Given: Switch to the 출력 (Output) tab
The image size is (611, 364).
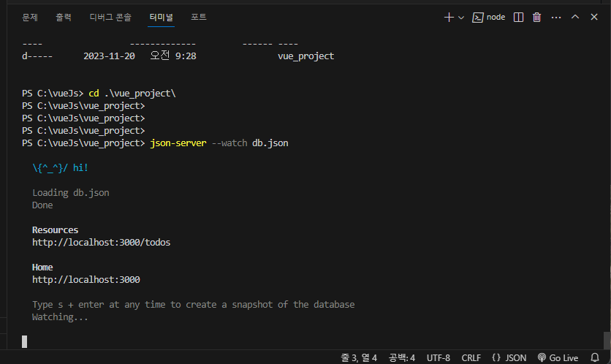Looking at the screenshot, I should tap(64, 17).
